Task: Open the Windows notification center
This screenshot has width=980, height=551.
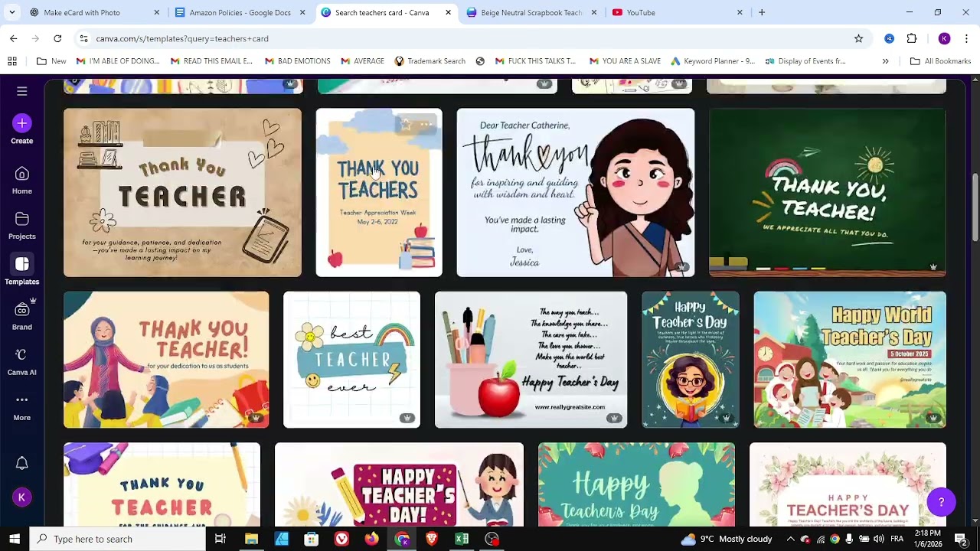Action: click(961, 539)
